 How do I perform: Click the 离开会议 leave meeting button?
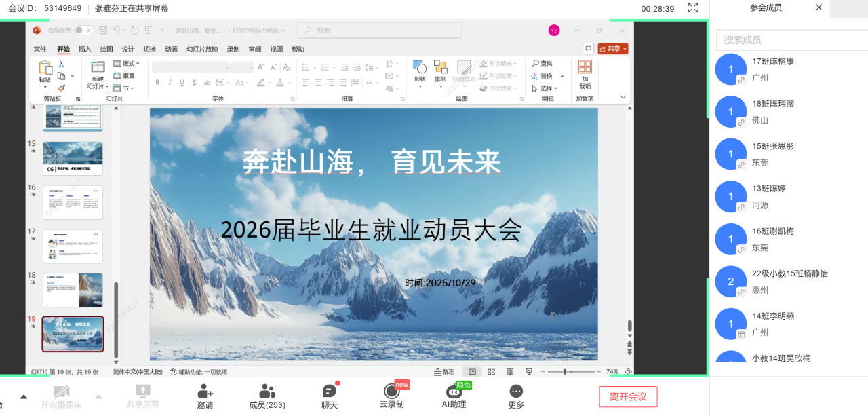pos(628,396)
